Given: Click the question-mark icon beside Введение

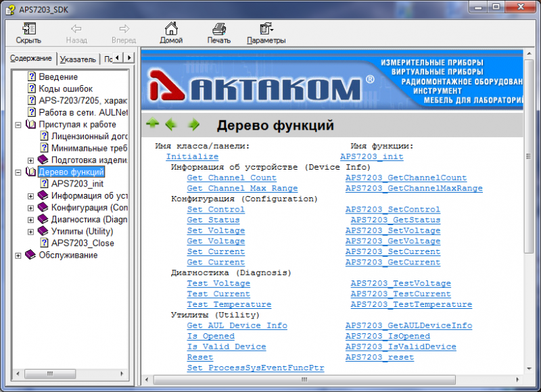Looking at the screenshot, I should (x=32, y=76).
